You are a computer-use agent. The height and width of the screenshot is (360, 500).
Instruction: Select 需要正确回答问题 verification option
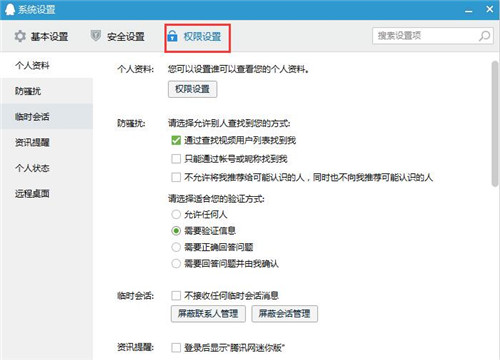click(x=176, y=247)
